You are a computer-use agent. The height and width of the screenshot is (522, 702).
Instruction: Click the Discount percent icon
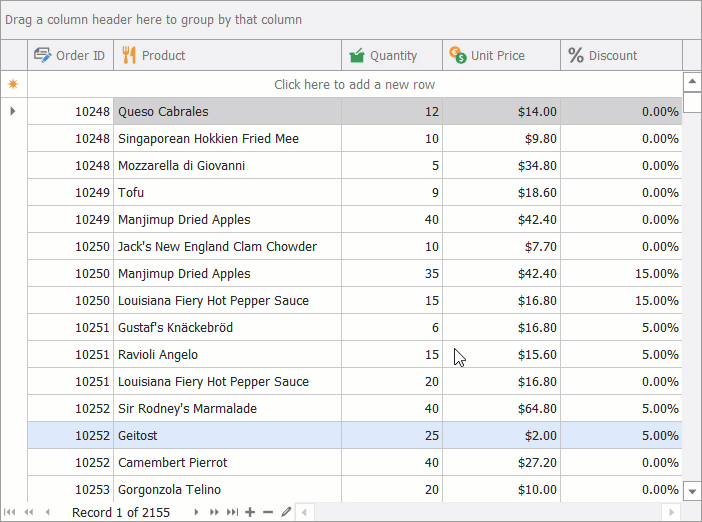click(575, 55)
